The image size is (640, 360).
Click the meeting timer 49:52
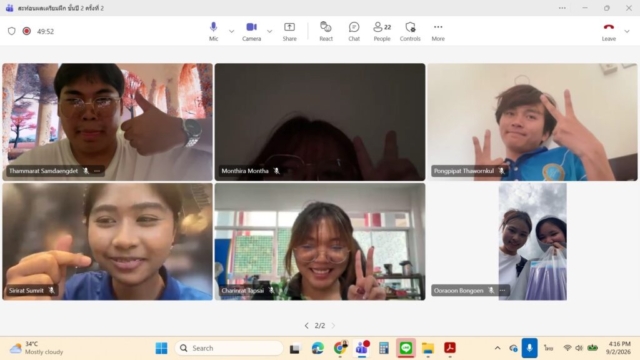point(45,31)
